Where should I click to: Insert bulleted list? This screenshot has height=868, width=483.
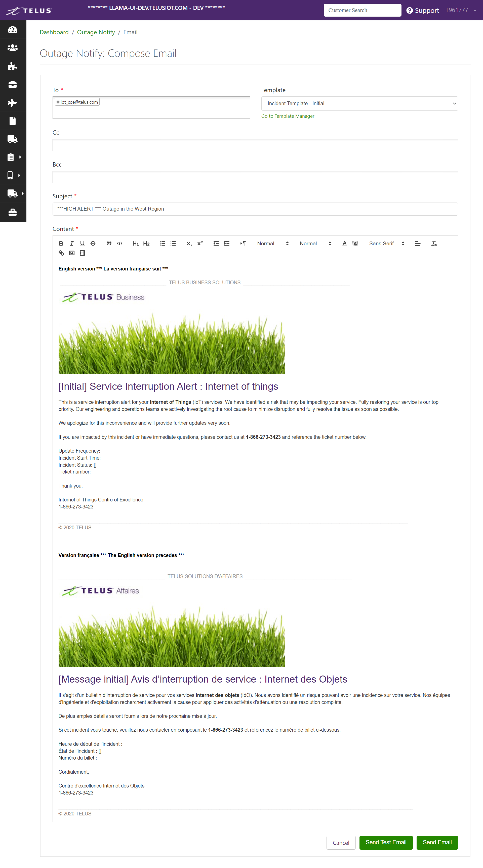click(173, 243)
